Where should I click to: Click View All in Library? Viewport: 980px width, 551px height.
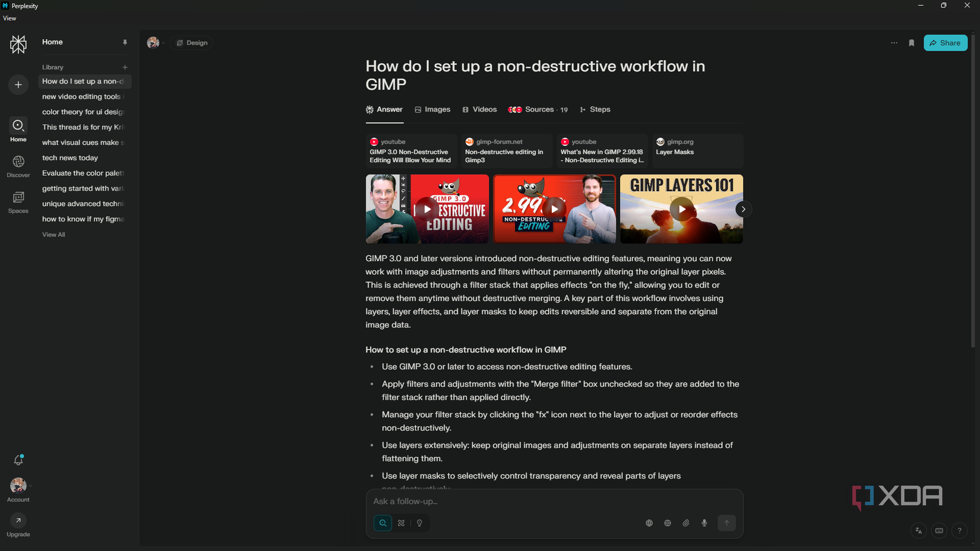[x=53, y=235]
